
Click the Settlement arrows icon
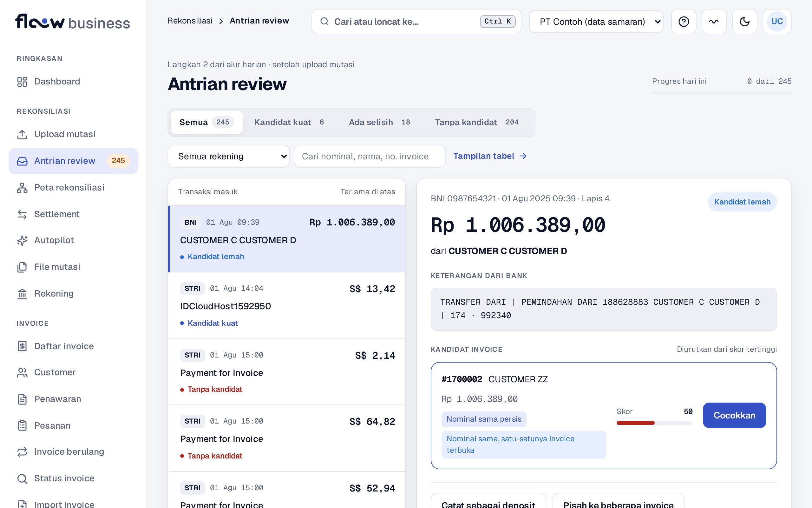(x=22, y=214)
